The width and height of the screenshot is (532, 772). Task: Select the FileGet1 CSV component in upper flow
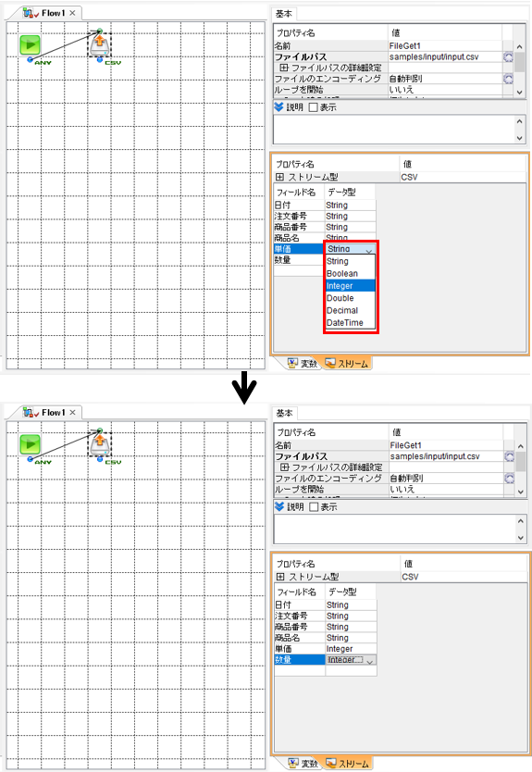coord(100,45)
